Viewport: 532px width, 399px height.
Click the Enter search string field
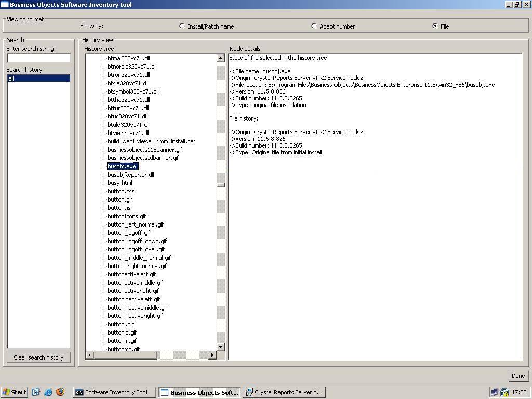point(38,58)
